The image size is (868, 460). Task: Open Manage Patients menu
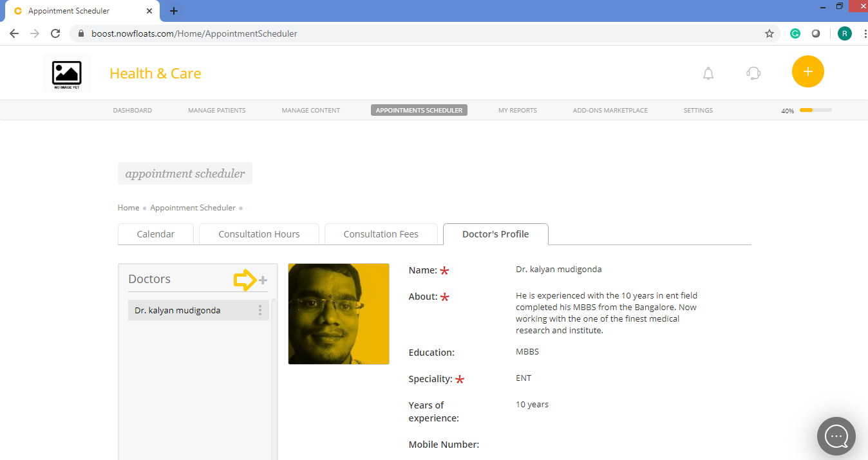pos(217,111)
